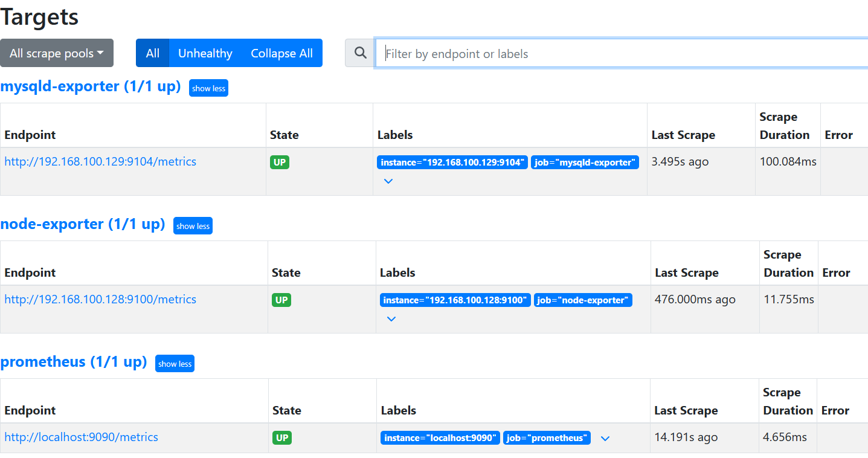
Task: Open the node-exporter (1/1 up) heading link
Action: [x=83, y=224]
